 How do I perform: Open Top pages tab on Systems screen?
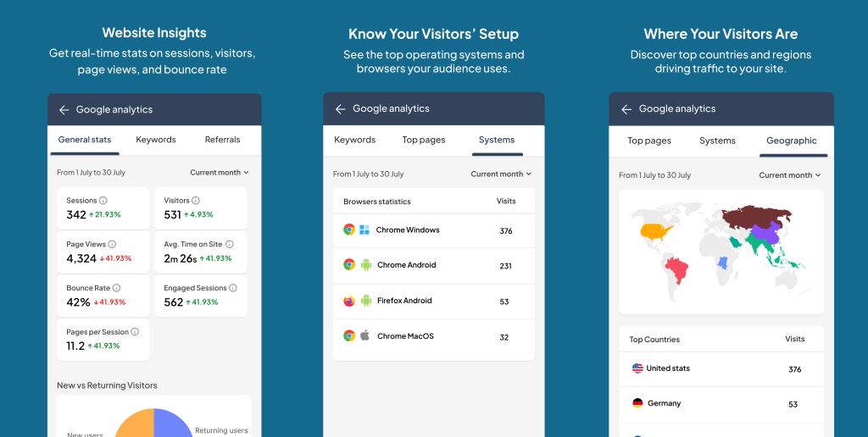tap(424, 140)
